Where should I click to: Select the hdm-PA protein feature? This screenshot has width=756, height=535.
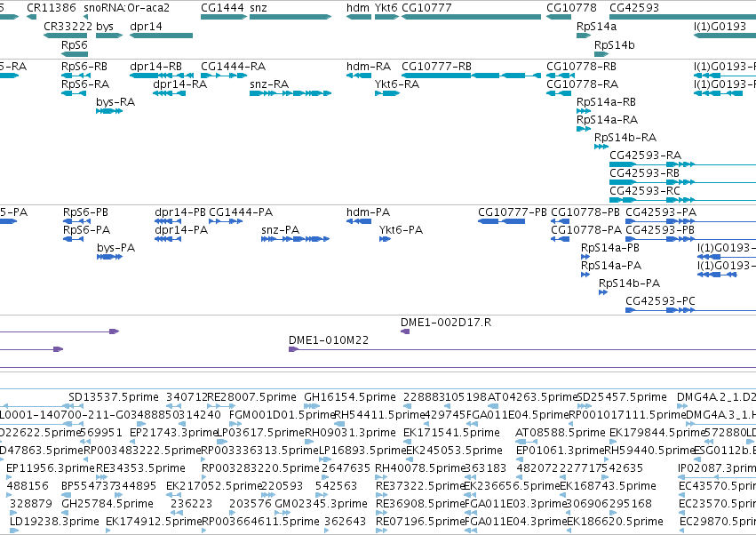(x=359, y=221)
